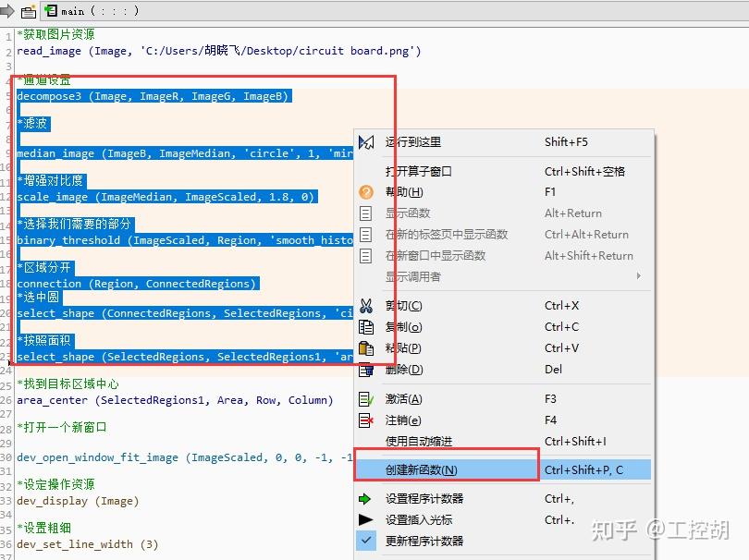Click the folder icon beside main procedure
749x560 pixels.
click(x=29, y=11)
